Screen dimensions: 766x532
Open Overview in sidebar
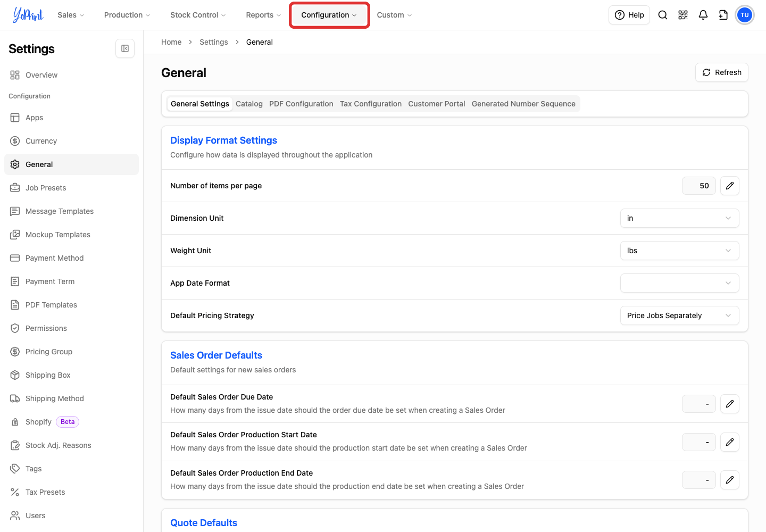(71, 75)
